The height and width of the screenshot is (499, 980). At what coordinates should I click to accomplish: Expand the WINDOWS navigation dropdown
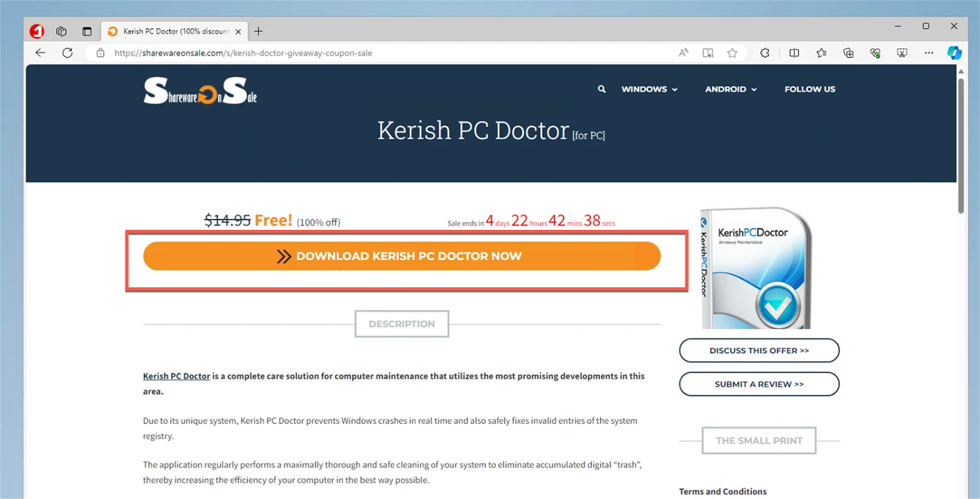(x=649, y=89)
